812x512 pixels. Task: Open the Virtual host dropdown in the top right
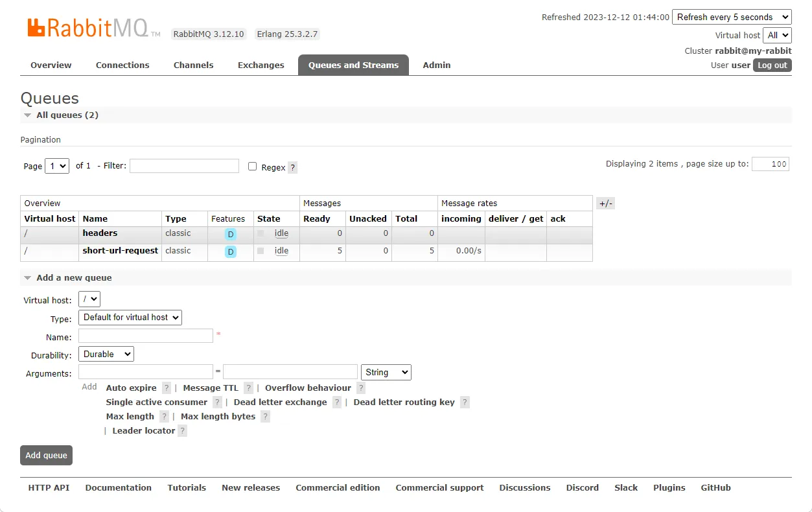point(777,35)
